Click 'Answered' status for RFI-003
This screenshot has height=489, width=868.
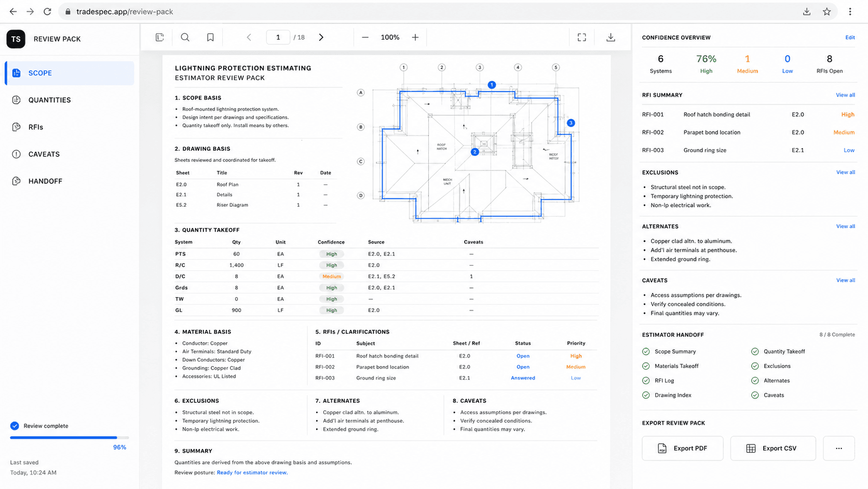coord(523,378)
